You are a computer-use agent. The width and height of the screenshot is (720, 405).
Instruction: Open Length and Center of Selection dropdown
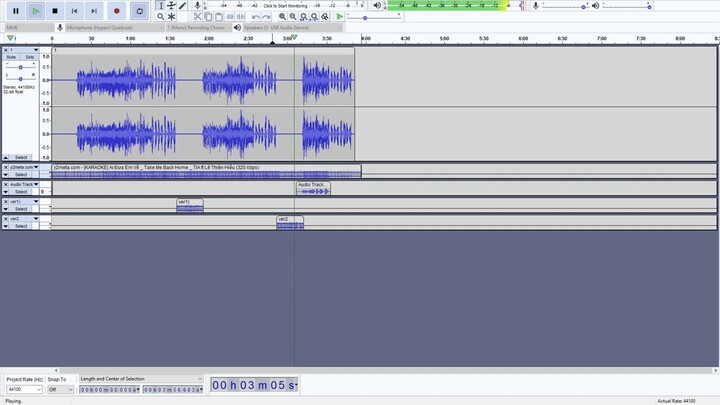click(x=141, y=379)
